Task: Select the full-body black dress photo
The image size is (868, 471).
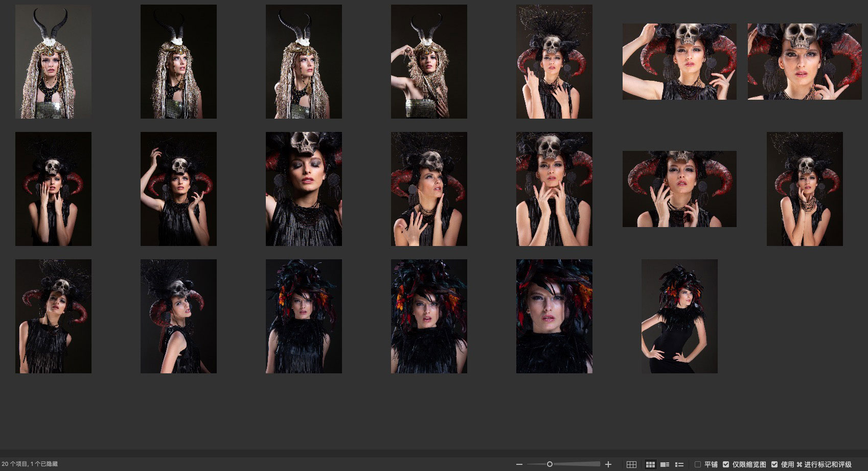Action: [679, 316]
